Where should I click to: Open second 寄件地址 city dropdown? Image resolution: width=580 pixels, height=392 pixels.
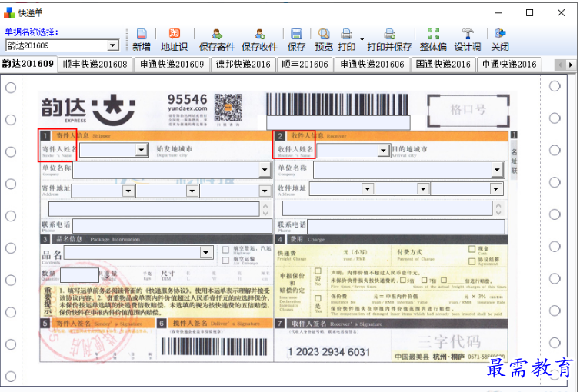point(192,191)
